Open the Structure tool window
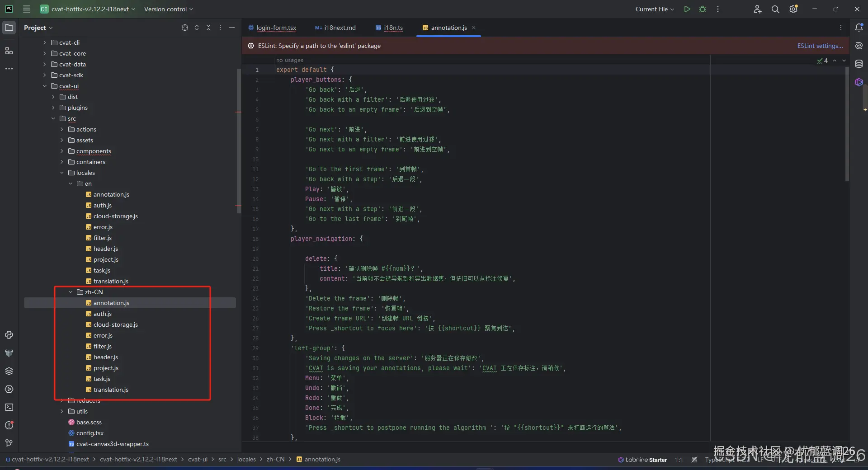The height and width of the screenshot is (470, 868). (x=9, y=51)
